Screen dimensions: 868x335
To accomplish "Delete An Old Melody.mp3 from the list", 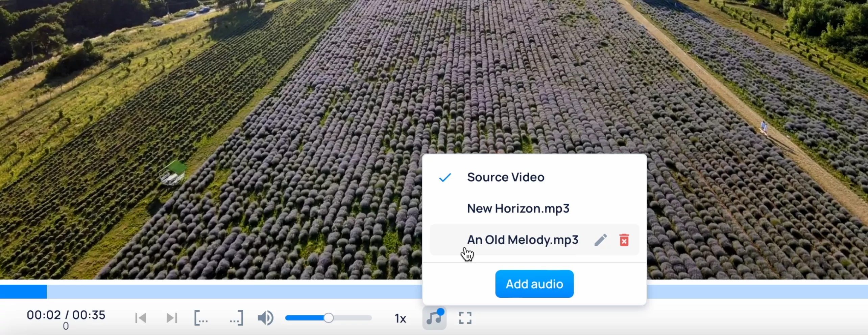I will [624, 240].
